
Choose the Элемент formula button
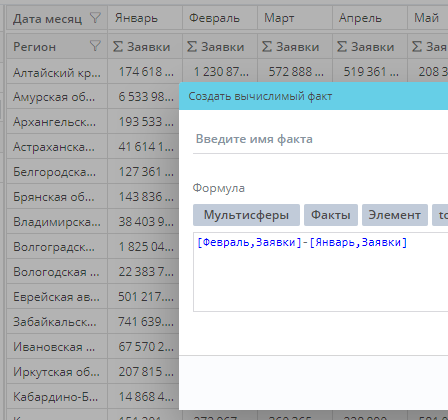click(x=395, y=215)
